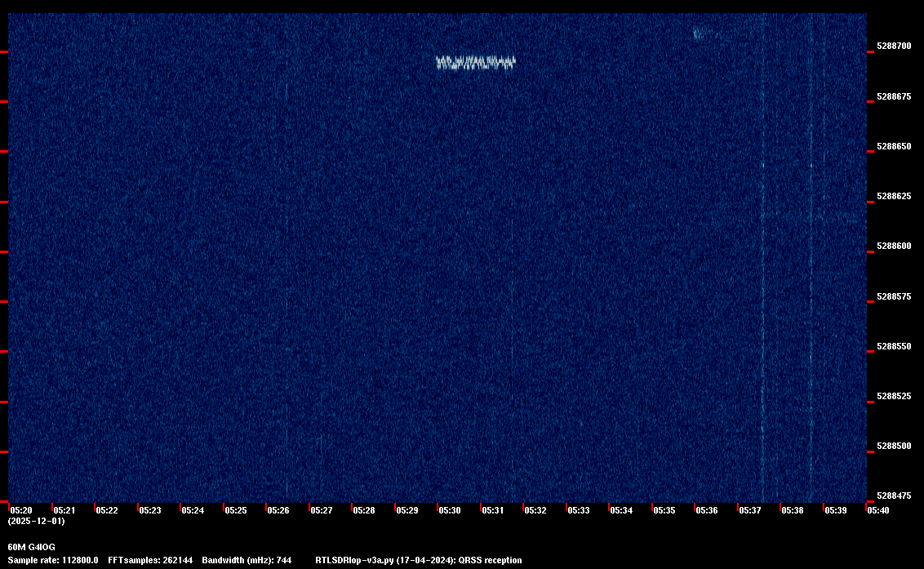Click the 05:25 time axis label

click(x=236, y=510)
